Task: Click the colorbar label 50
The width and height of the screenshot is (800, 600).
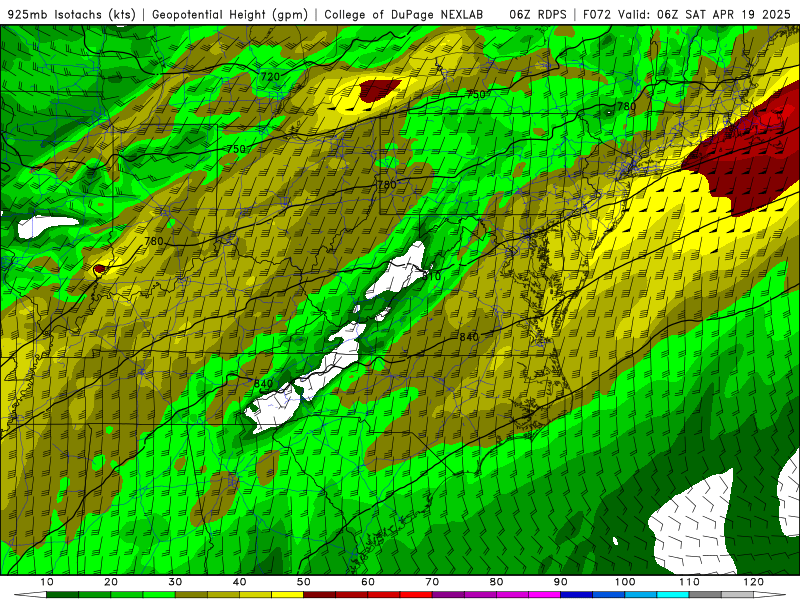Action: pyautogui.click(x=304, y=582)
